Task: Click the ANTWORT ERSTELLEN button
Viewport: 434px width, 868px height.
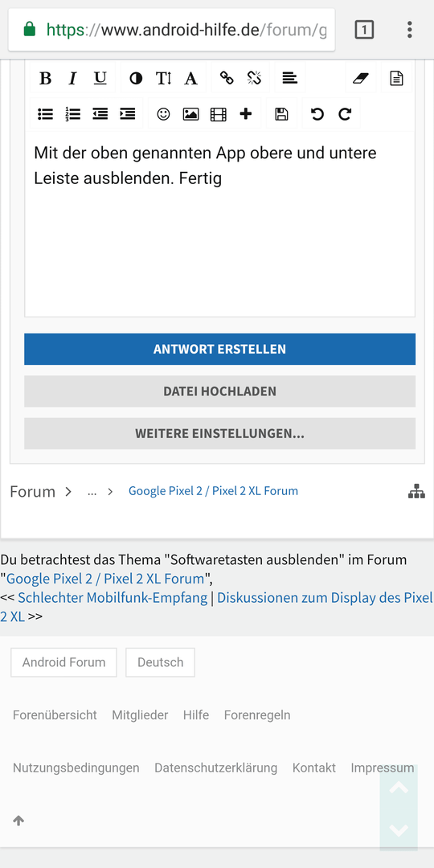Action: (x=219, y=350)
